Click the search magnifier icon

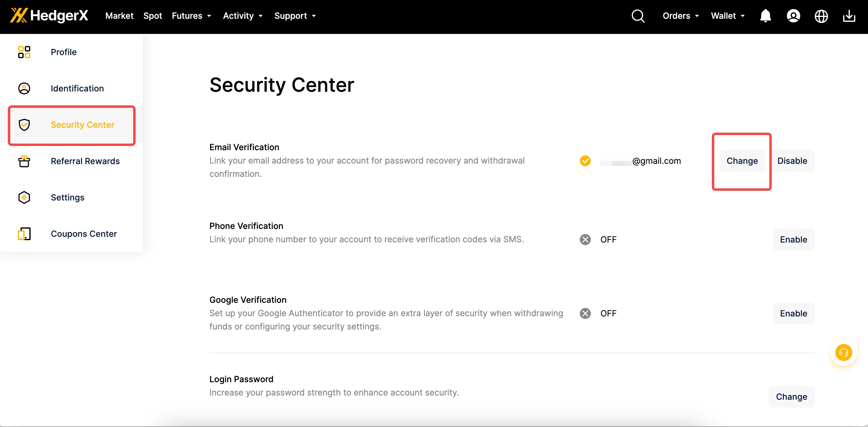638,16
